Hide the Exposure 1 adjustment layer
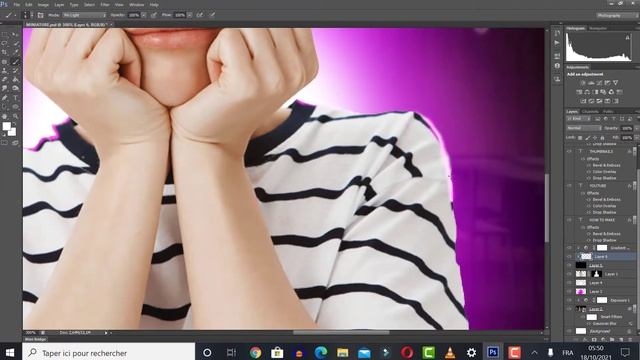Screen dimensions: 640x360 point(569,300)
